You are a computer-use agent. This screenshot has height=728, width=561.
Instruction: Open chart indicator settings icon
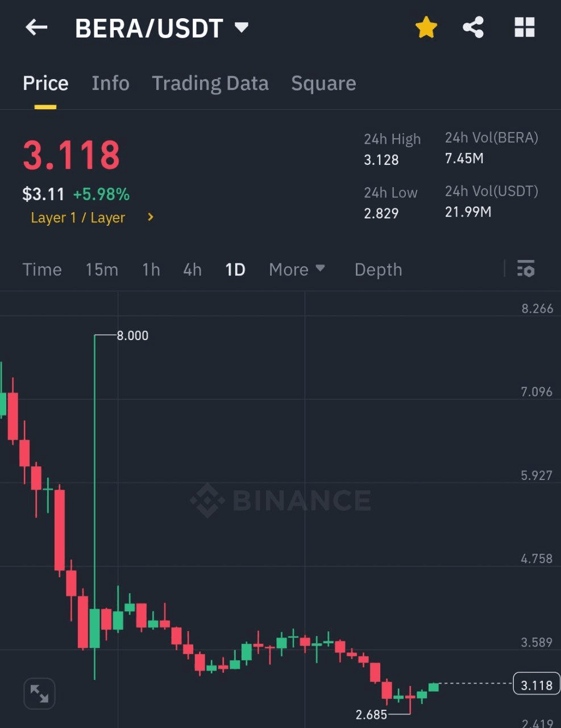pyautogui.click(x=526, y=268)
